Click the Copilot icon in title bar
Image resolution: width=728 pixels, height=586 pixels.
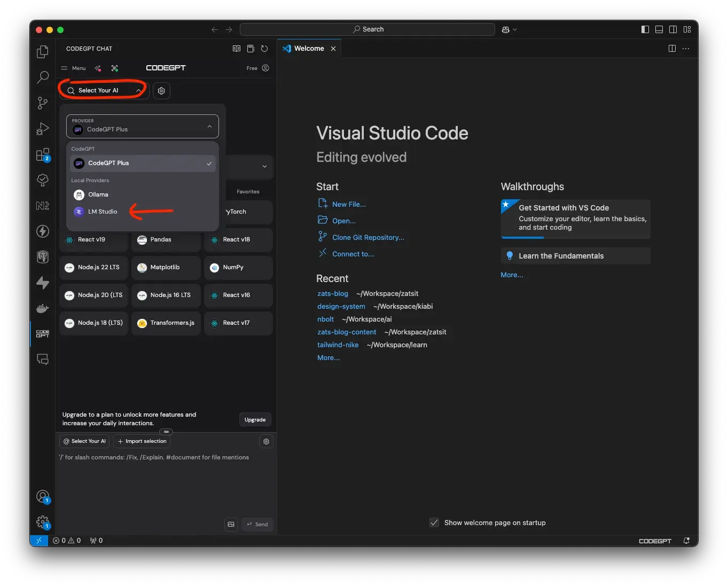(x=505, y=29)
